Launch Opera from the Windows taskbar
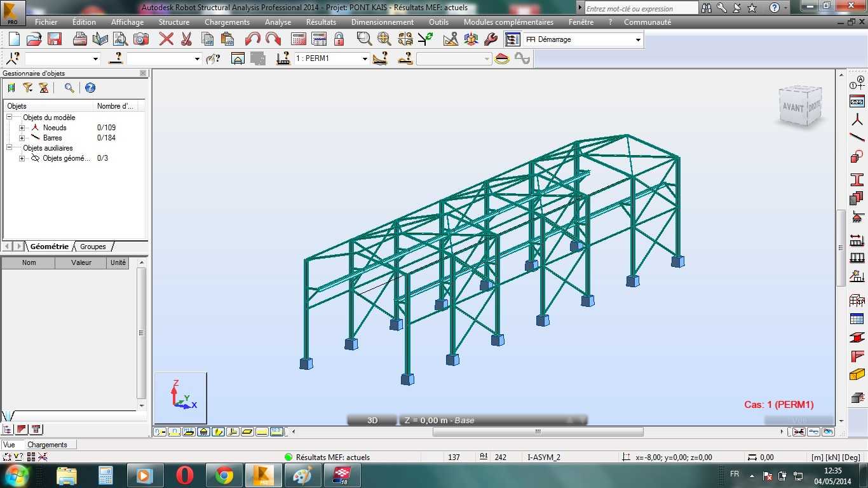The width and height of the screenshot is (868, 488). [185, 475]
